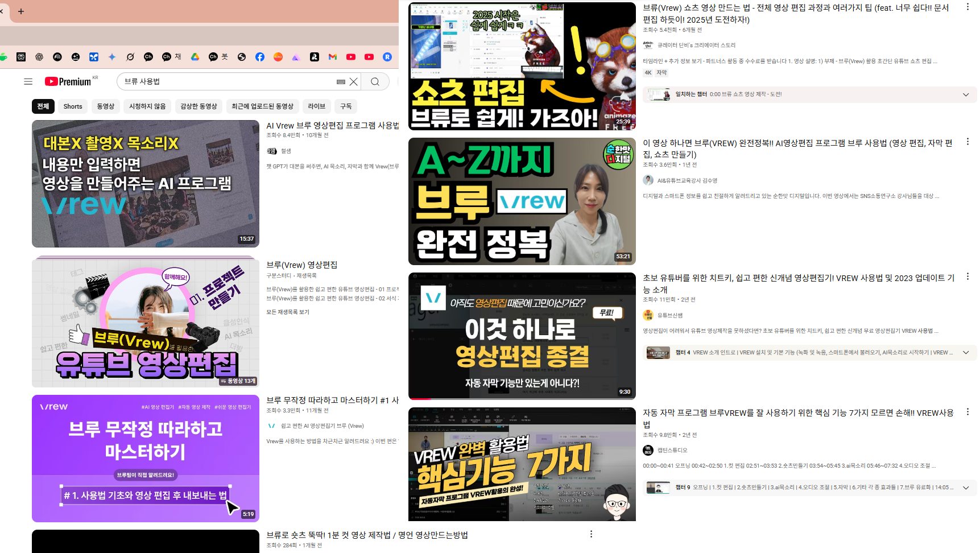The image size is (980, 553).
Task: Expand the 챕터 4 VREW 소개 chapters
Action: [966, 353]
